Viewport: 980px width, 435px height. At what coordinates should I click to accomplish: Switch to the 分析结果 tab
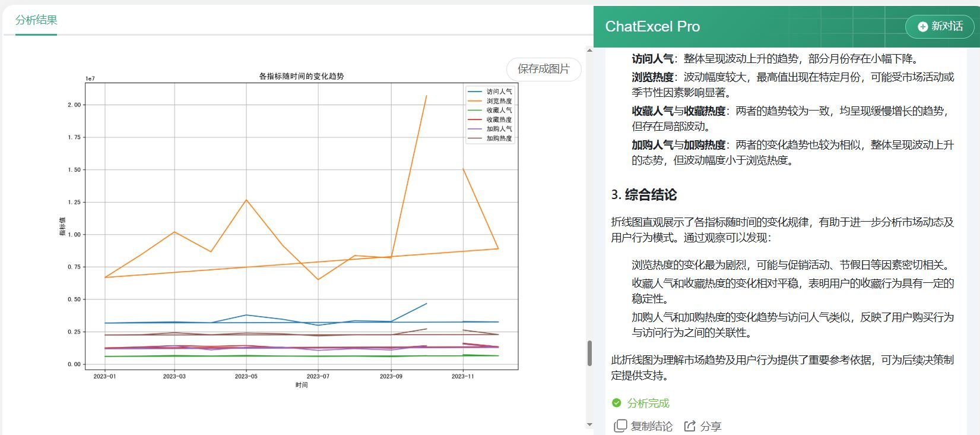(x=36, y=20)
